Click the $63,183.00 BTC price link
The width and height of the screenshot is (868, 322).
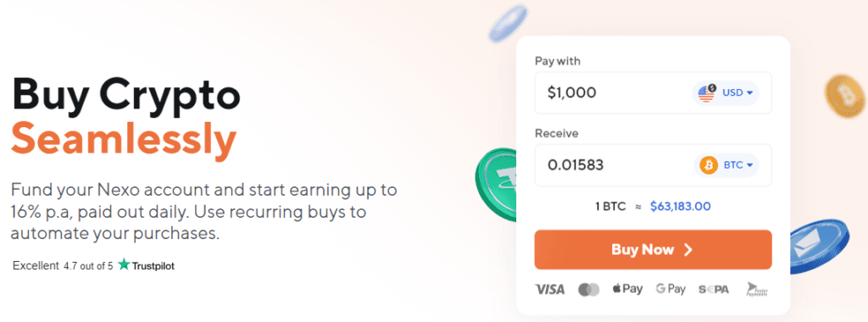681,207
